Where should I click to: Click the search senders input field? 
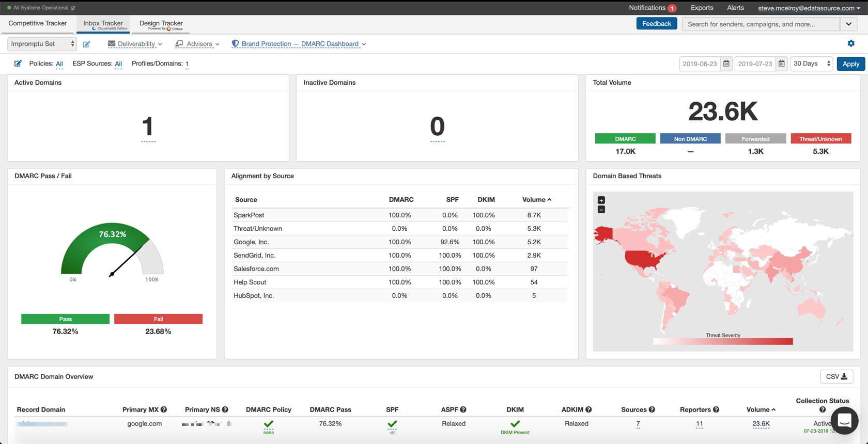tap(761, 24)
